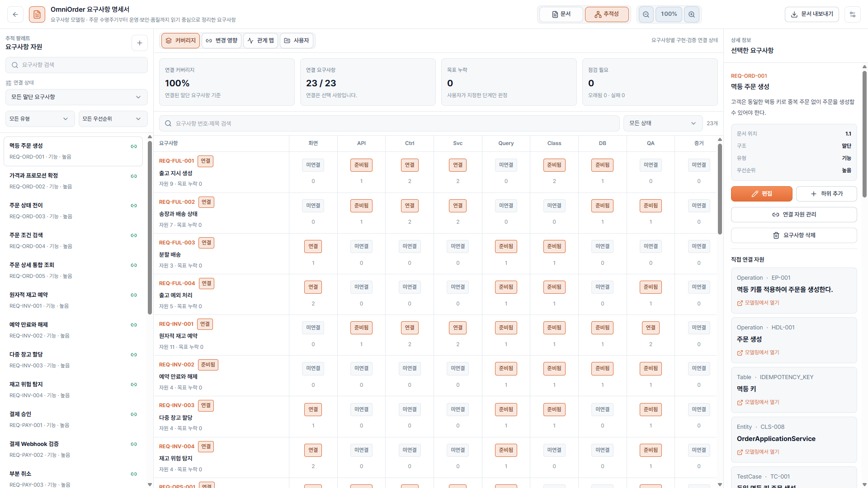
Task: Click the 요구사항 검색 field in palette
Action: point(76,65)
